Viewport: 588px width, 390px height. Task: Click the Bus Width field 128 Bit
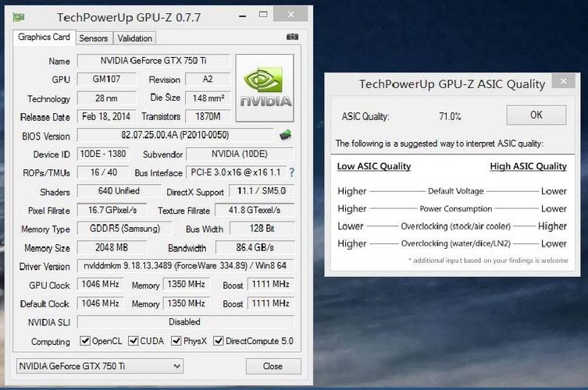(262, 229)
